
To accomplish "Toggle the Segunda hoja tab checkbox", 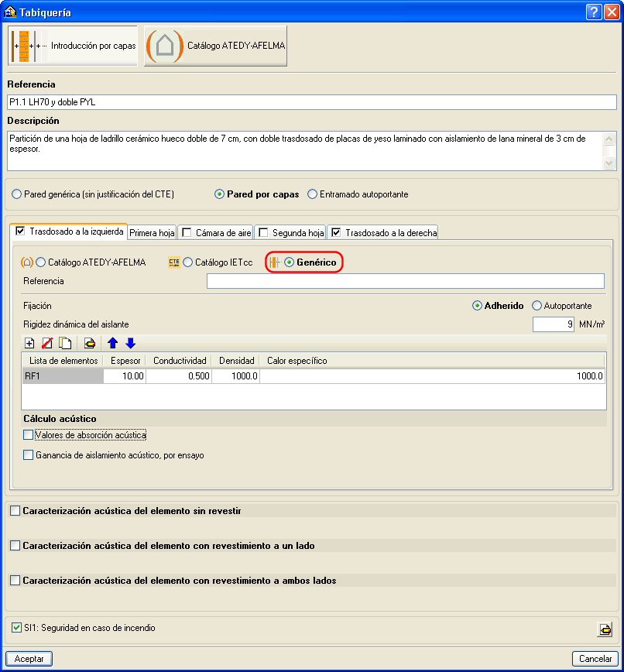I will pos(263,233).
